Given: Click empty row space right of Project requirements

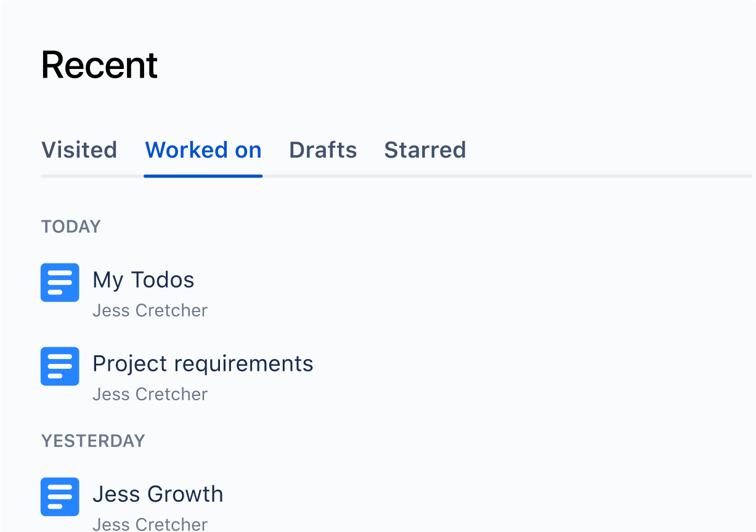Looking at the screenshot, I should (530, 367).
